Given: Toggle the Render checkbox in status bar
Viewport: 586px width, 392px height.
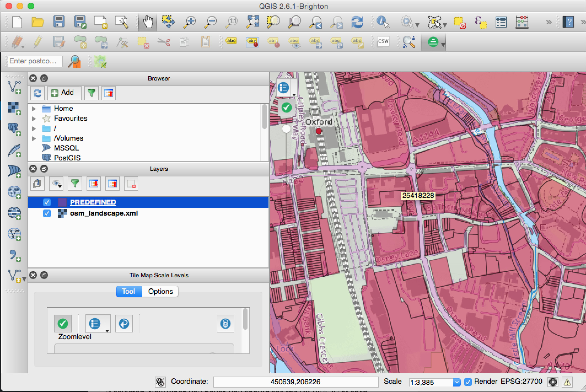Looking at the screenshot, I should 468,382.
